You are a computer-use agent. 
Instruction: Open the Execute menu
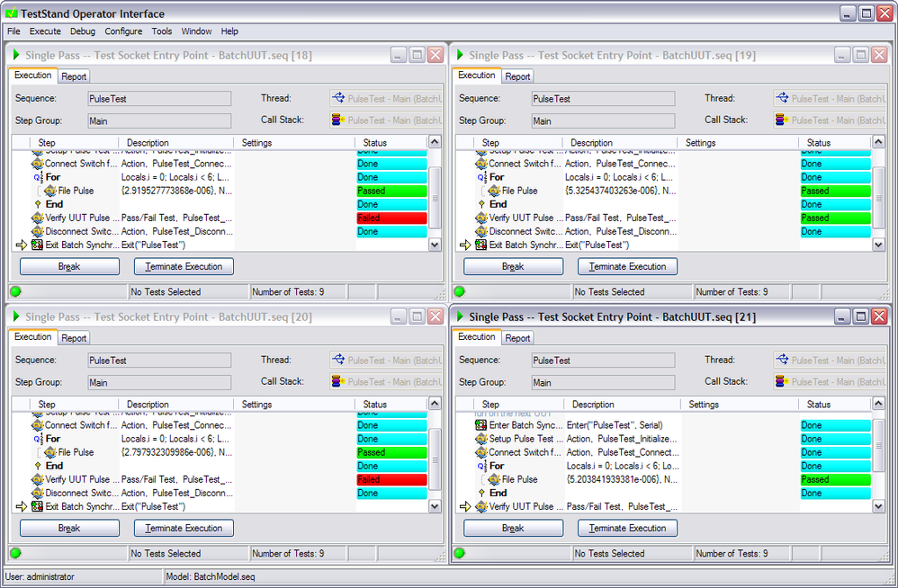45,31
